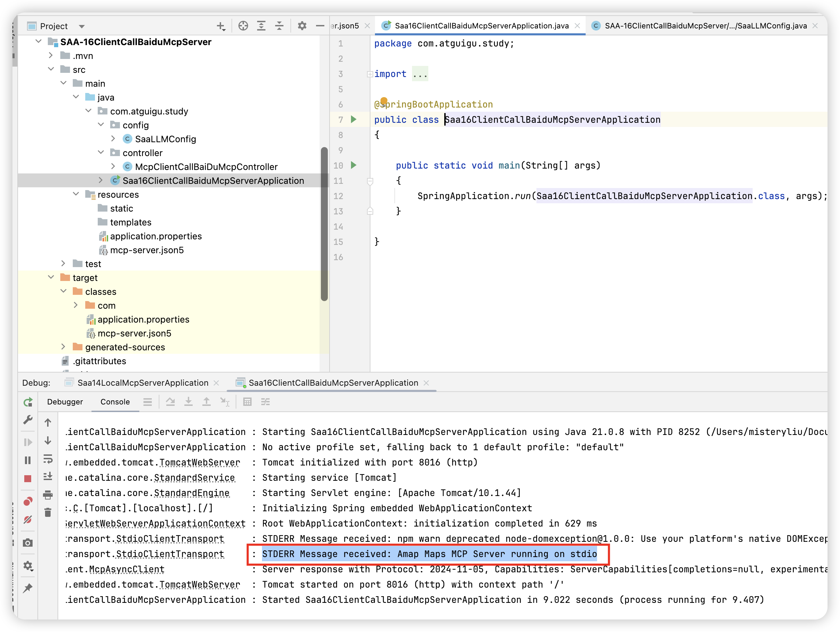The image size is (840, 632).
Task: Click Run gutter arrow beside main method
Action: pos(353,165)
